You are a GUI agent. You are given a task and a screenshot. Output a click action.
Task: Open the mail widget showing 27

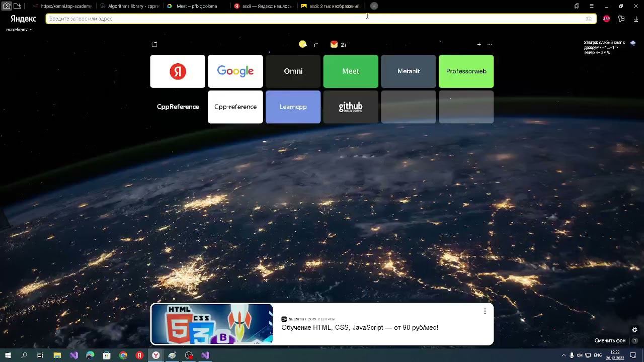pos(339,44)
